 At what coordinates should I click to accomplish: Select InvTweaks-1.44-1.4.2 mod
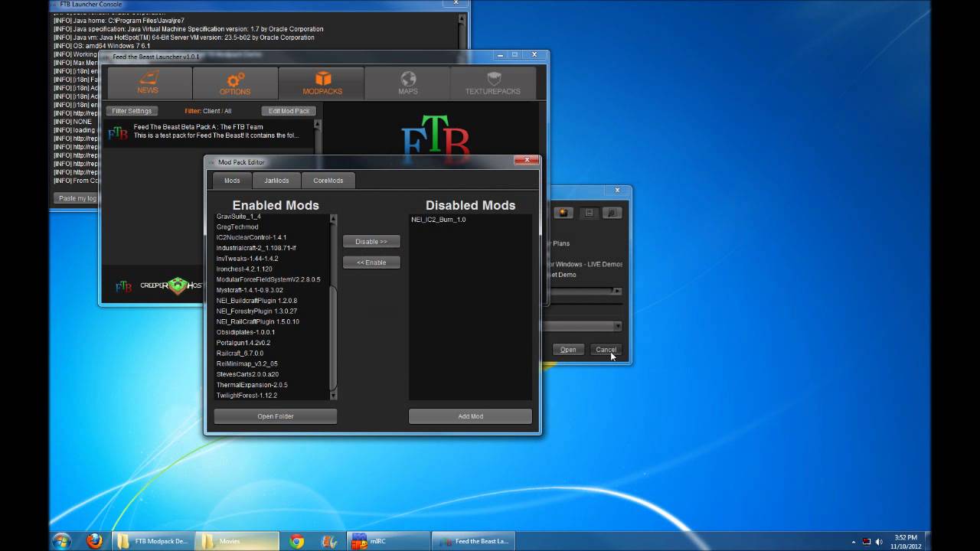pos(247,259)
